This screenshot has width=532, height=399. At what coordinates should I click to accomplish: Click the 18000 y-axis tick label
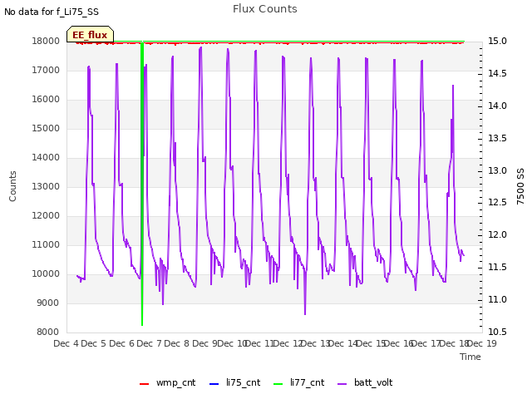click(x=46, y=41)
